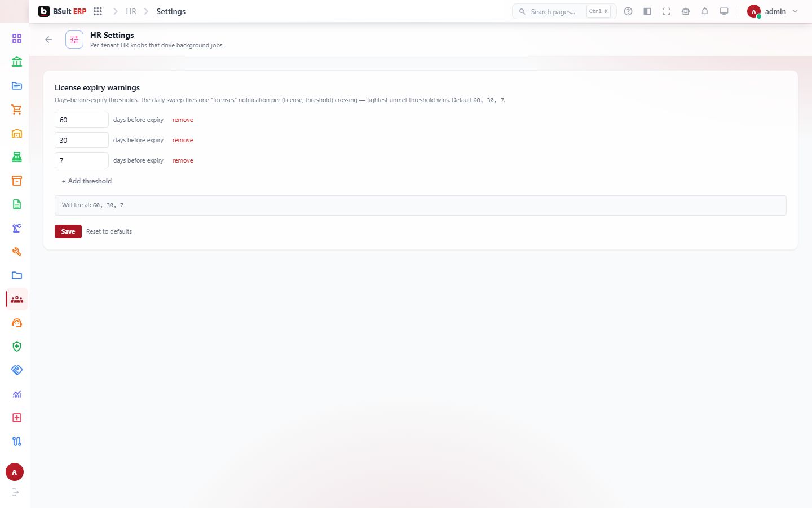
Task: Open the point-of-sale register icon in sidebar
Action: coord(17,157)
